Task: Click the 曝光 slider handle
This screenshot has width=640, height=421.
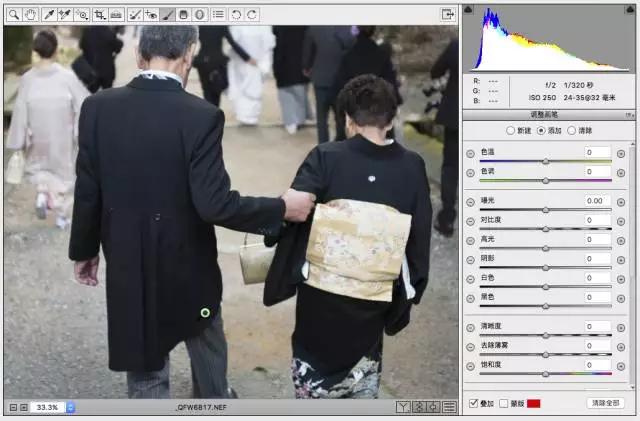Action: click(546, 210)
